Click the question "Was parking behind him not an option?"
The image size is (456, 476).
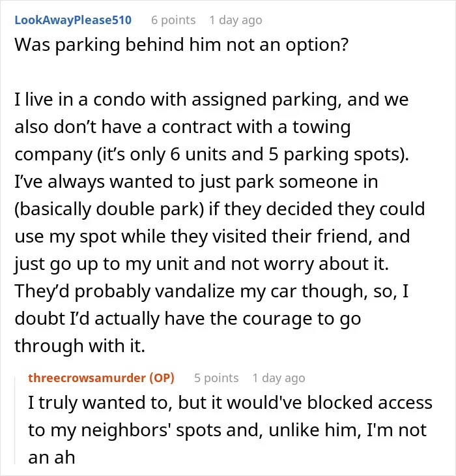click(181, 45)
